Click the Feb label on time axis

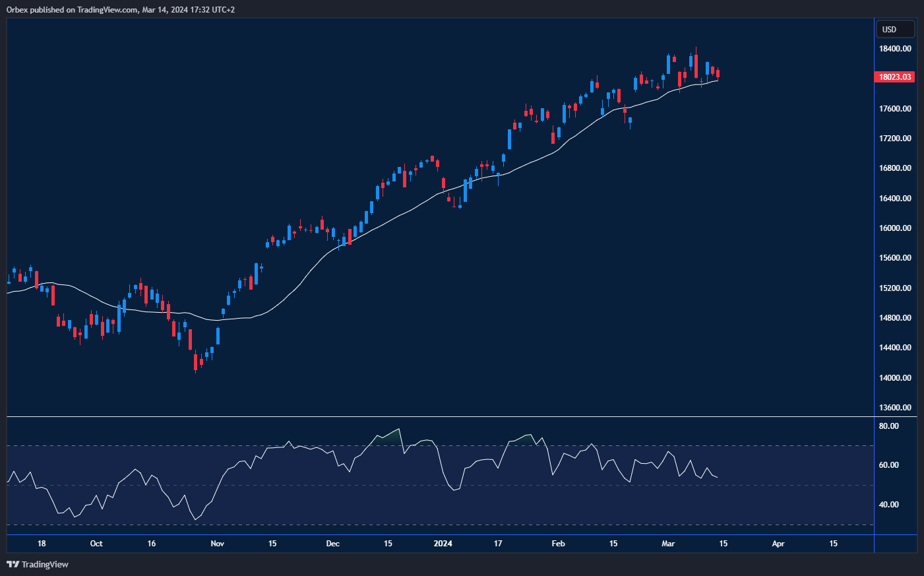tap(558, 544)
